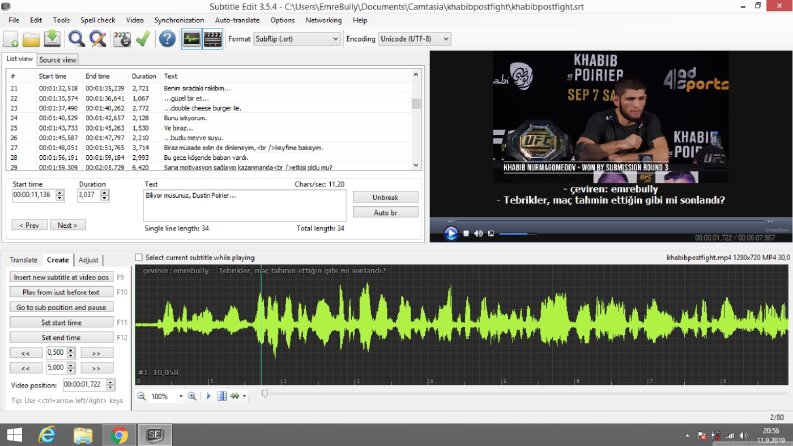Click Set start time button
This screenshot has width=793, height=446.
(61, 323)
